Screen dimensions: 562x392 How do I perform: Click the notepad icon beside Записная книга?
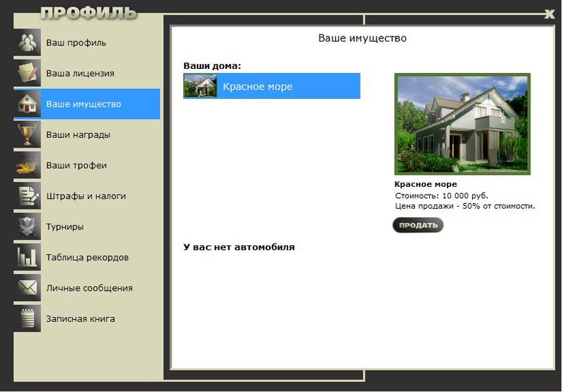click(27, 318)
